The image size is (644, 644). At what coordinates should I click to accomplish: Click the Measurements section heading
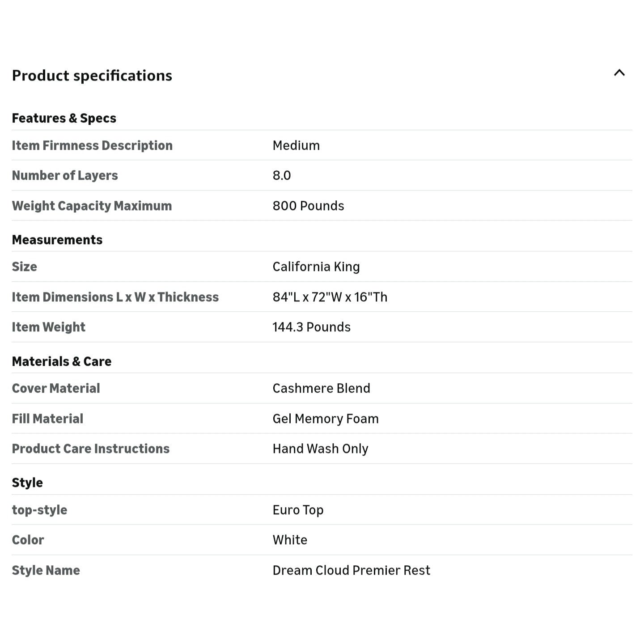(57, 240)
